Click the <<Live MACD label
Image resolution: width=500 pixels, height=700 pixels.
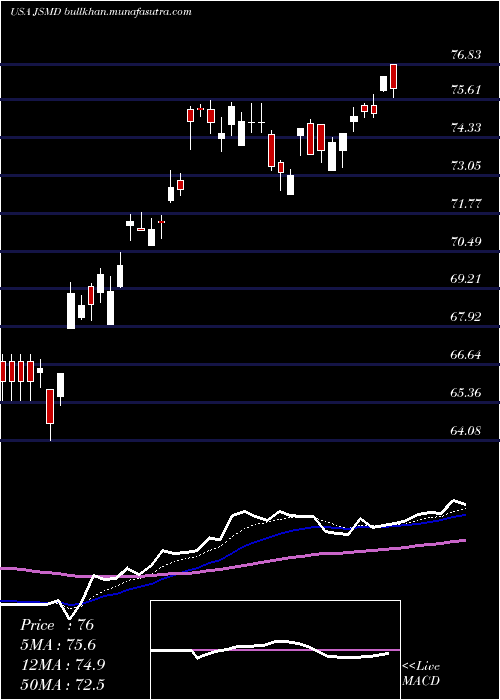click(x=421, y=674)
